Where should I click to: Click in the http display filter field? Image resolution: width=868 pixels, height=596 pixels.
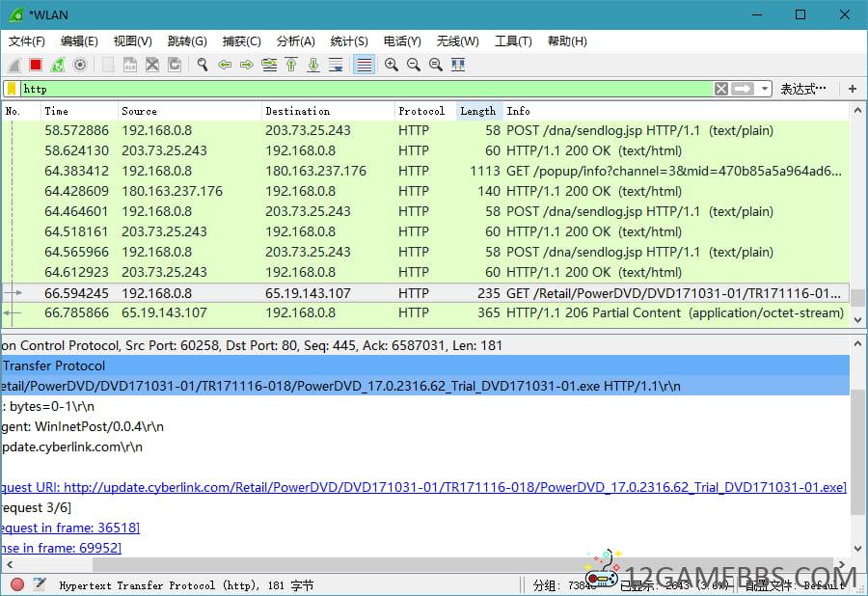[x=366, y=89]
